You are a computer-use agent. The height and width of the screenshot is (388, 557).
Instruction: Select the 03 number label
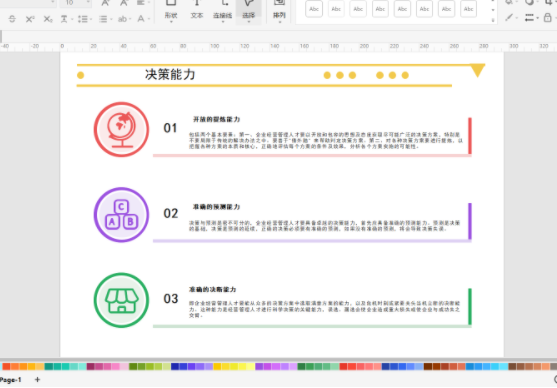coord(171,298)
